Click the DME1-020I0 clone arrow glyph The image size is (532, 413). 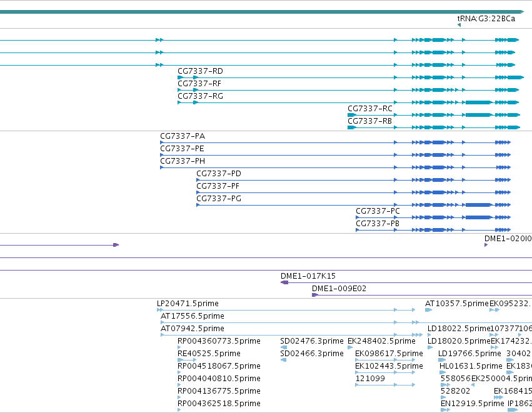click(x=486, y=245)
